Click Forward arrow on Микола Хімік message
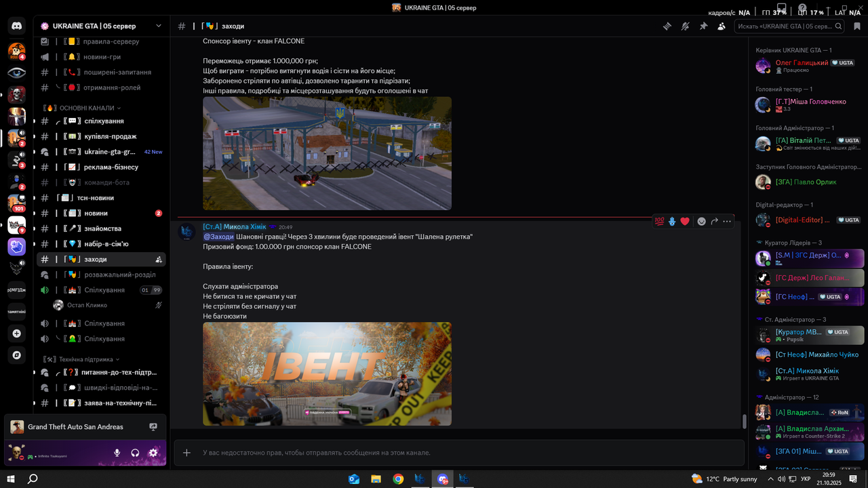The image size is (868, 488). [x=715, y=221]
